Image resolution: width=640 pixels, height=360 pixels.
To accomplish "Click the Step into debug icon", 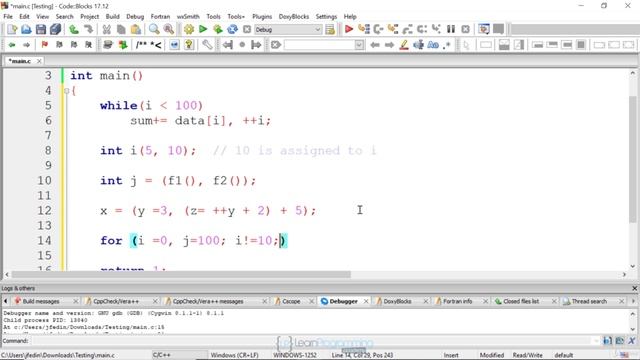I will click(x=393, y=29).
